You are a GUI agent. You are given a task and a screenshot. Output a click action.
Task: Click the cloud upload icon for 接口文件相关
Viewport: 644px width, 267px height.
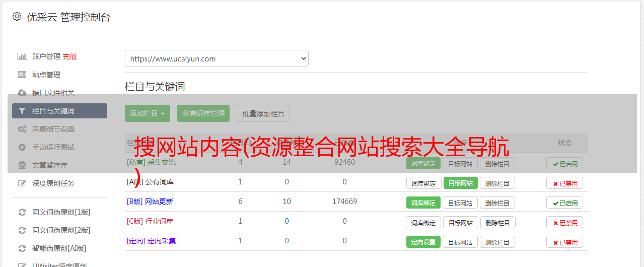pos(22,93)
